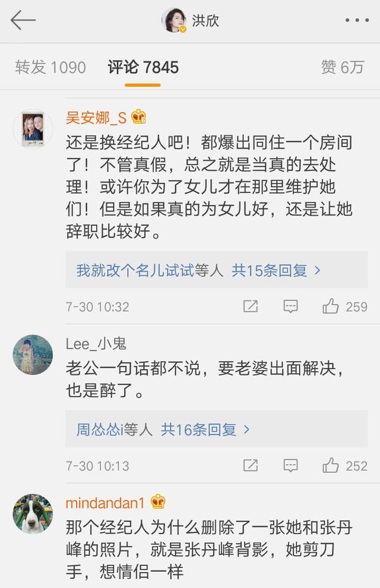
Task: Tap the crown badge beside mindandan1
Action: pyautogui.click(x=158, y=502)
